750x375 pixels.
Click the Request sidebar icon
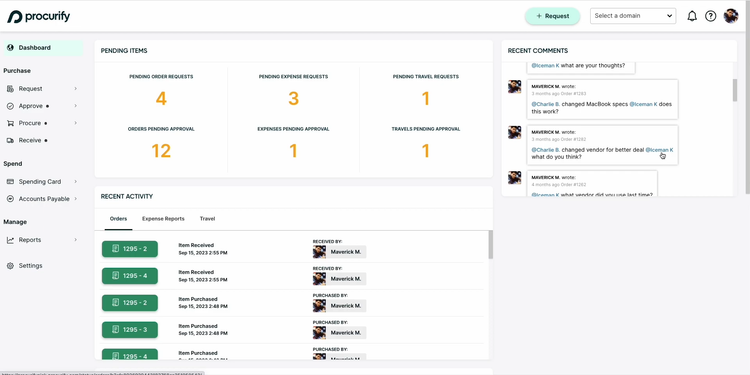[11, 89]
